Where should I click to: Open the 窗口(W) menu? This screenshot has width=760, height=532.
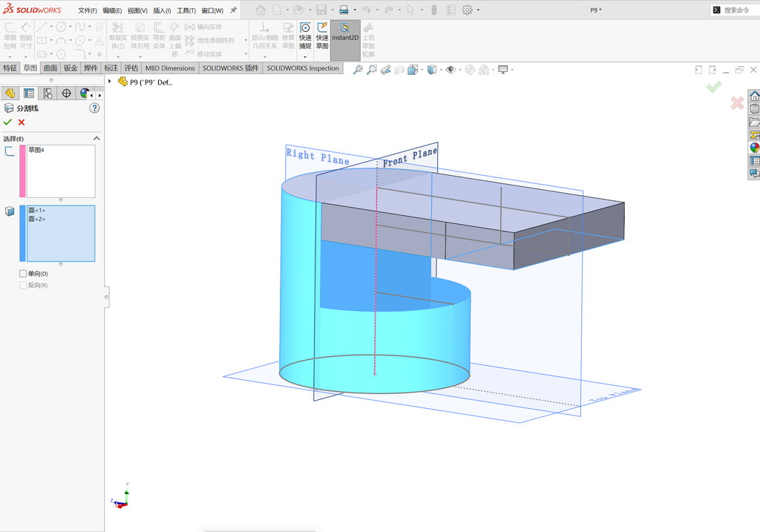pyautogui.click(x=212, y=10)
